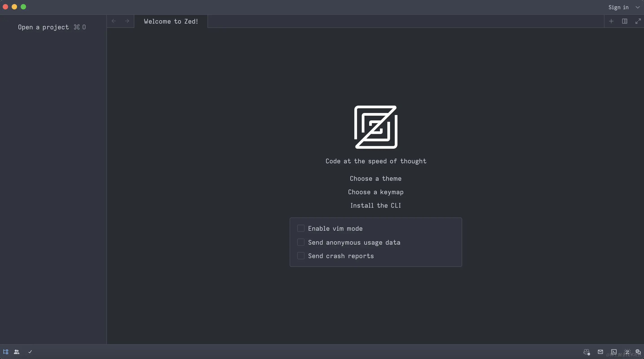Viewport: 644px width, 359px height.
Task: Click Choose a theme
Action: tap(375, 179)
